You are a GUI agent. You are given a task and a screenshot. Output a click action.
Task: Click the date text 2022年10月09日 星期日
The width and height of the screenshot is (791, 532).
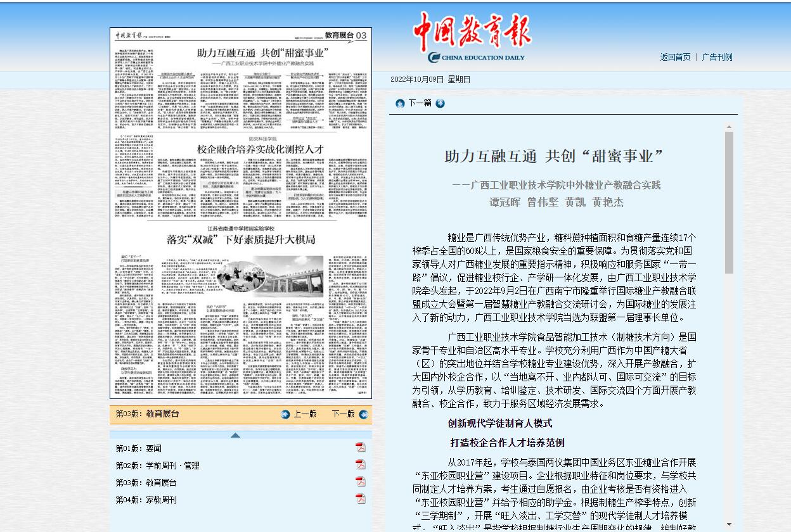tap(430, 79)
